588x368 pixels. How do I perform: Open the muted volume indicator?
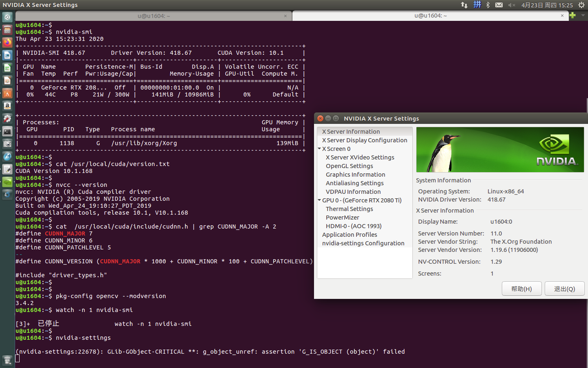(x=512, y=5)
